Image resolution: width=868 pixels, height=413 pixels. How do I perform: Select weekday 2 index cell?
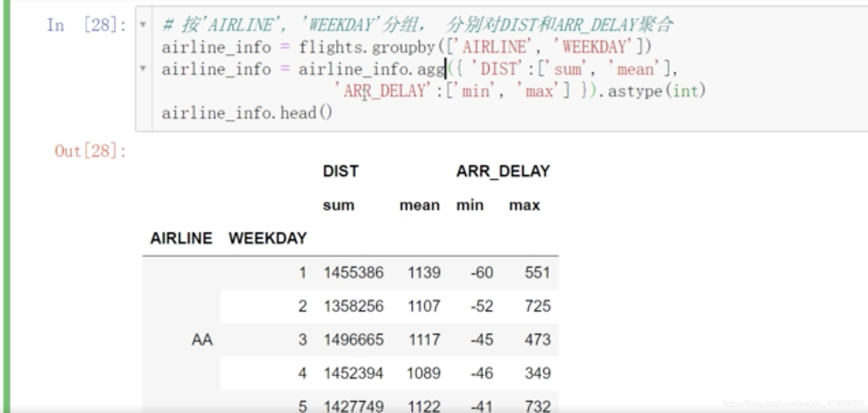pos(303,306)
